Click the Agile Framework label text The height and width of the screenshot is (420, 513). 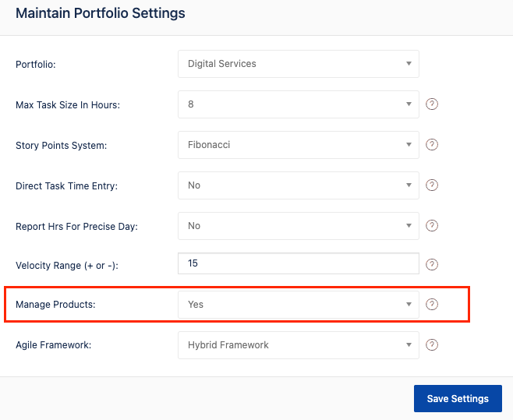coord(54,345)
